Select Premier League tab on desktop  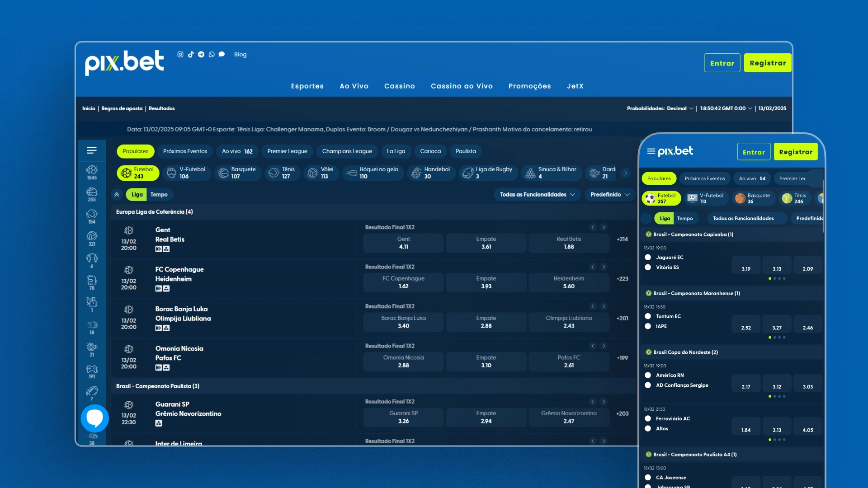click(x=287, y=151)
